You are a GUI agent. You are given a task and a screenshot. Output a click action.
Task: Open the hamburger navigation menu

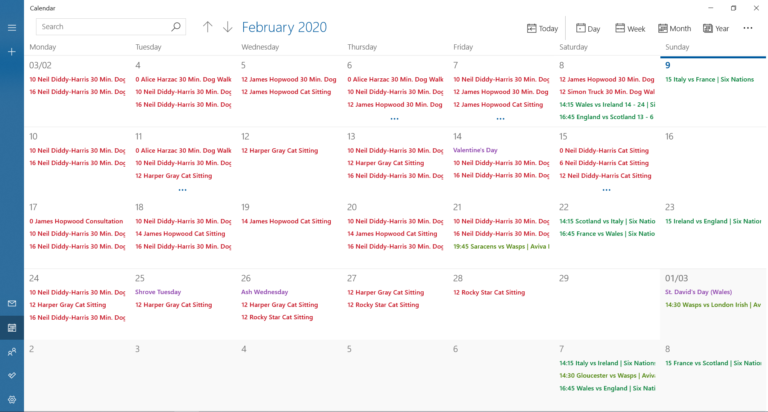pyautogui.click(x=12, y=27)
